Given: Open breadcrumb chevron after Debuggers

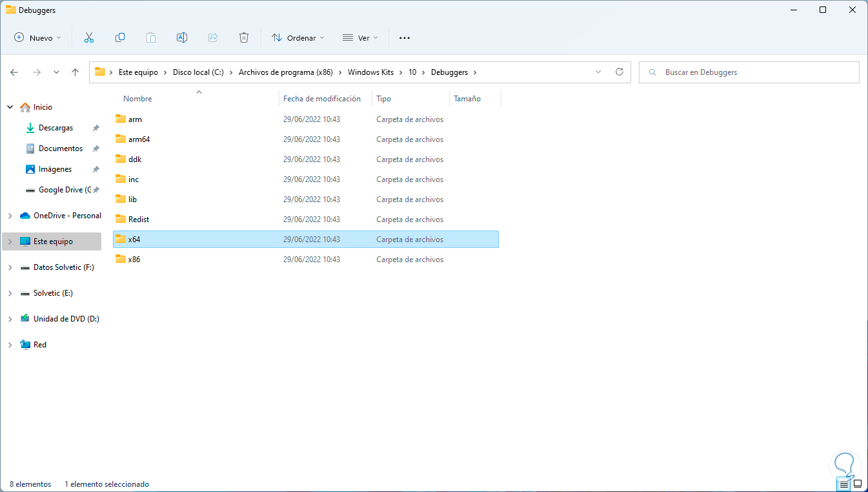Looking at the screenshot, I should point(475,72).
